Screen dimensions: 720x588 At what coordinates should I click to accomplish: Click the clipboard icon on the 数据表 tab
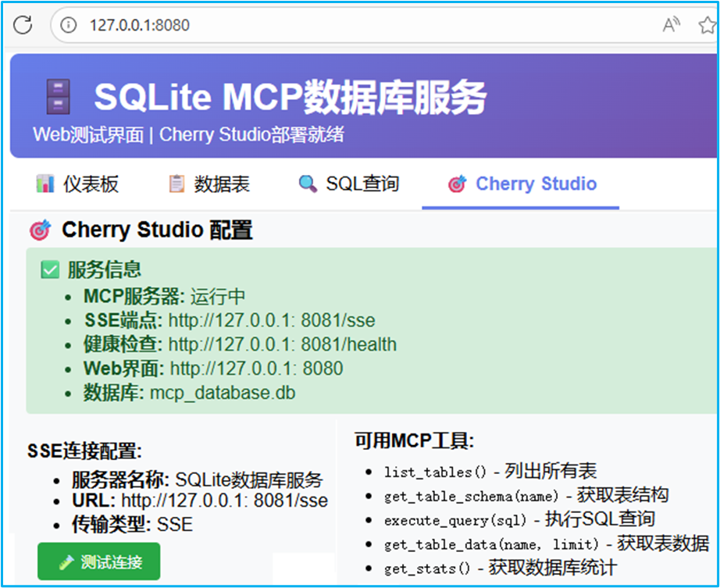(176, 184)
